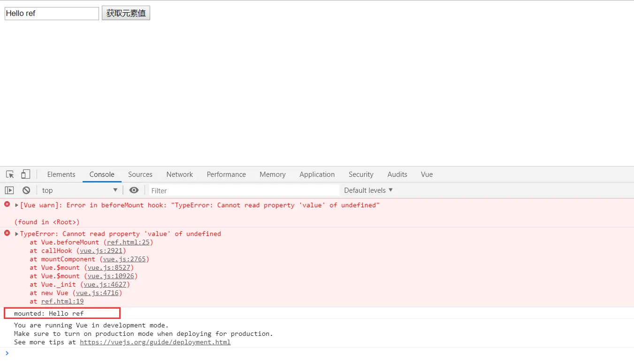Switch to the Elements tab
Viewport: 634px width, 364px height.
point(61,174)
